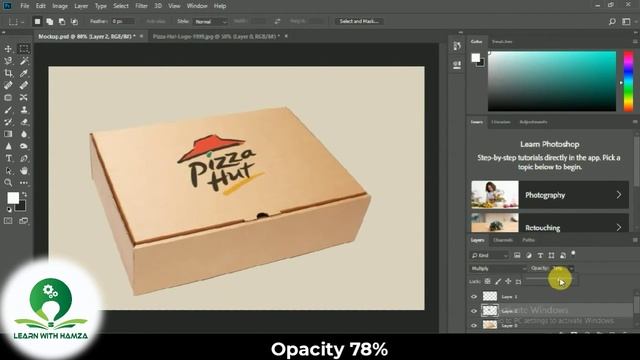Click the rainbow hue slider strip
This screenshot has width=640, height=360.
pos(628,81)
